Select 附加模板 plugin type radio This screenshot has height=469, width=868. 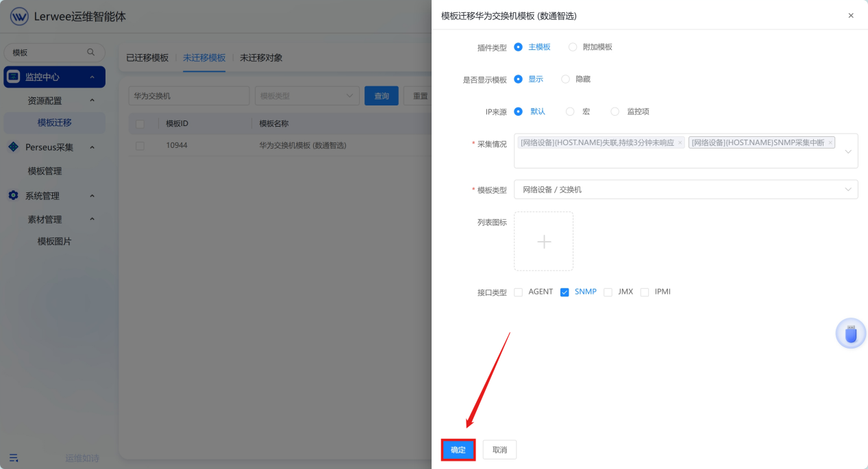573,47
